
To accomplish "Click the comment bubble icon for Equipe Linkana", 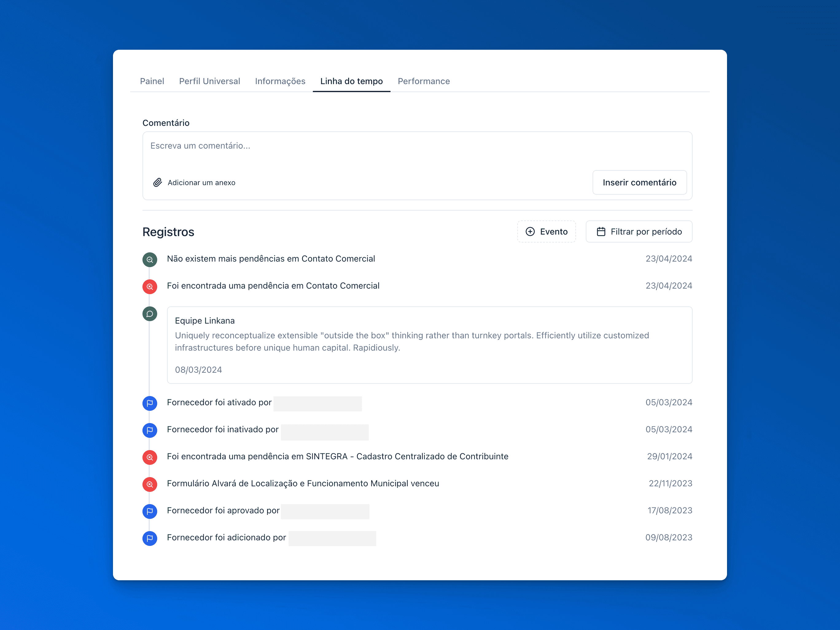I will (150, 314).
